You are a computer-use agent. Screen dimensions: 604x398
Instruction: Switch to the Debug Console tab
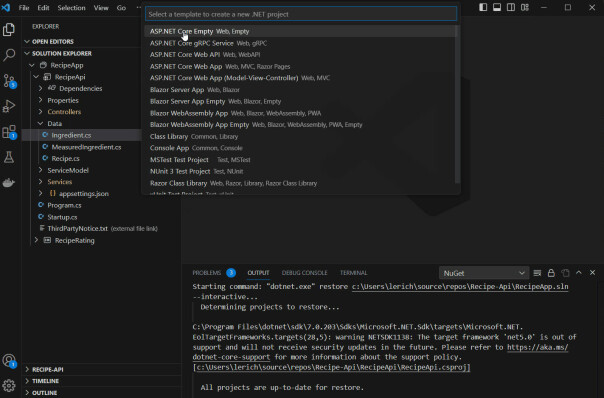coord(304,273)
